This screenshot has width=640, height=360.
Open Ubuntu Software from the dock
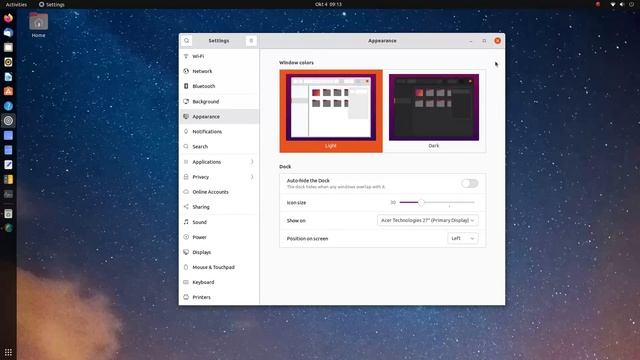pos(8,91)
